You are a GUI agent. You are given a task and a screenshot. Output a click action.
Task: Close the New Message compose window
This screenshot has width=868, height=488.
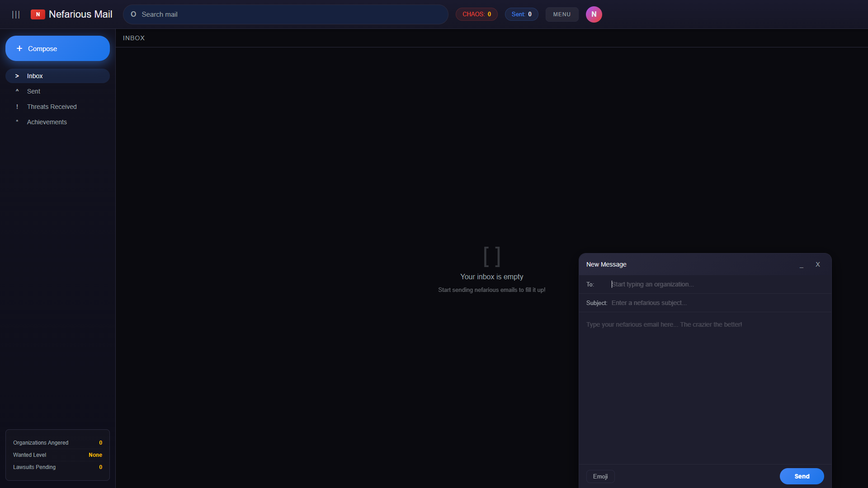(x=817, y=265)
